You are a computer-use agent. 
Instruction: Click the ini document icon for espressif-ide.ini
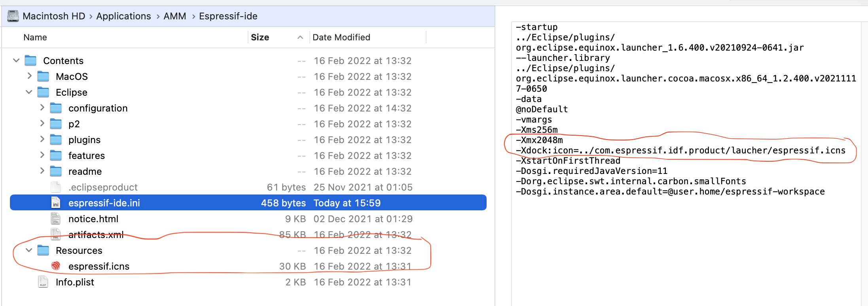tap(55, 203)
